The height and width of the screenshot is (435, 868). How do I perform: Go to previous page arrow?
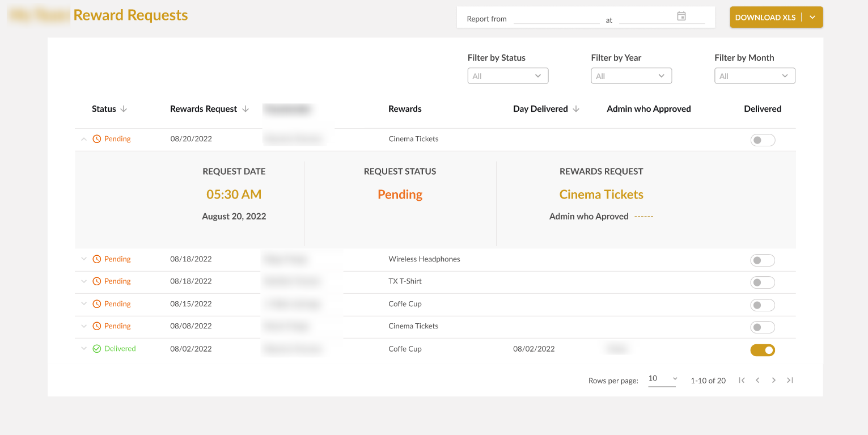tap(757, 381)
